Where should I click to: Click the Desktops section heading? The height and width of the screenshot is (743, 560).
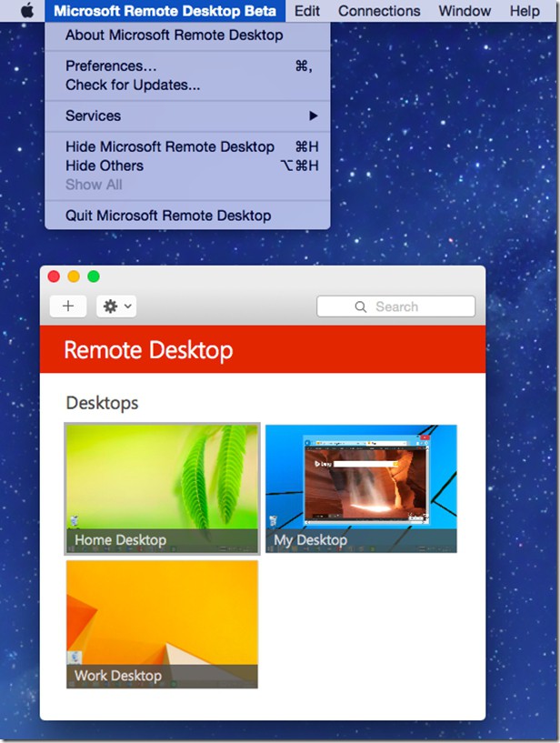[103, 403]
